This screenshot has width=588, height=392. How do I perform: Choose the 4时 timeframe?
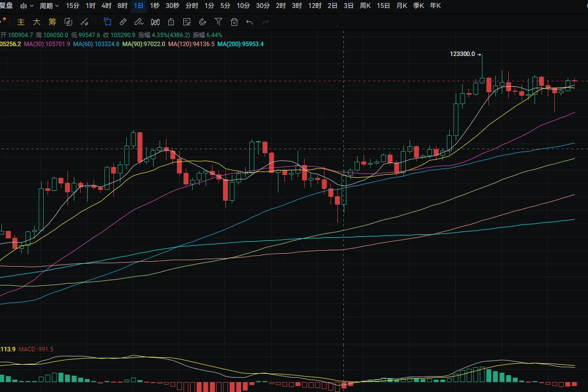pyautogui.click(x=107, y=5)
